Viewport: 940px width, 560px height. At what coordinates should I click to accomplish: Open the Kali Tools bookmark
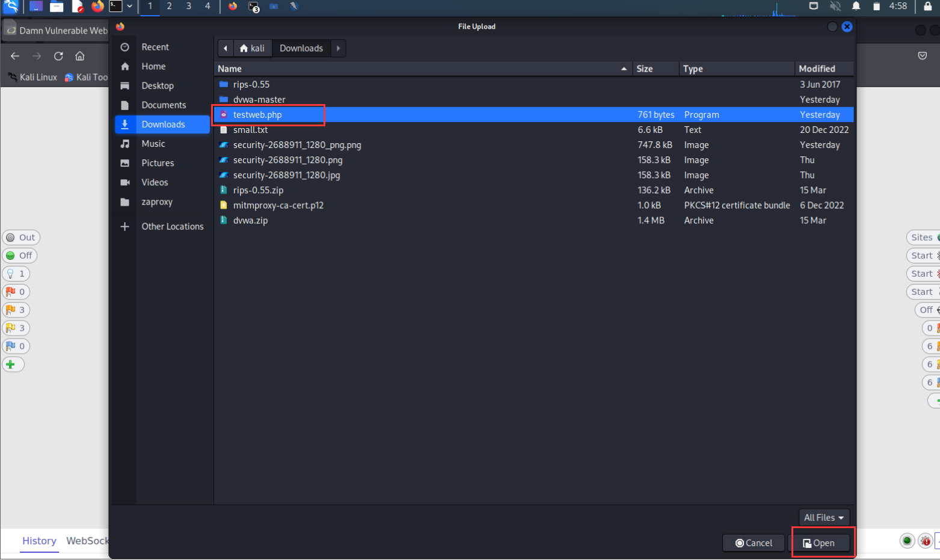click(86, 77)
